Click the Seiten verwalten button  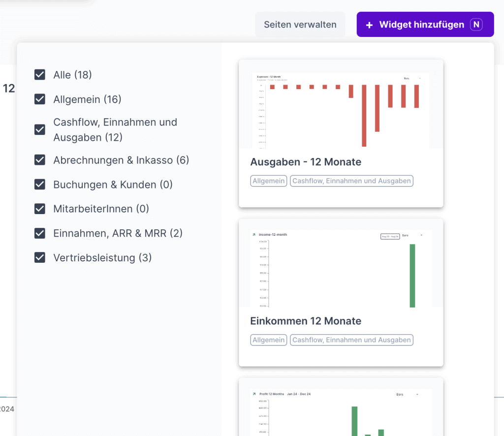tap(300, 25)
